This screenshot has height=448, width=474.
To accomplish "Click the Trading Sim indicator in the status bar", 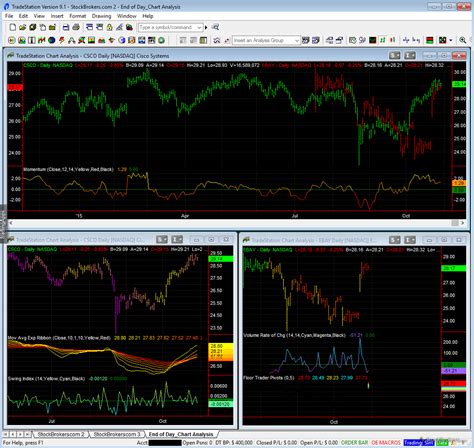I will click(x=419, y=443).
